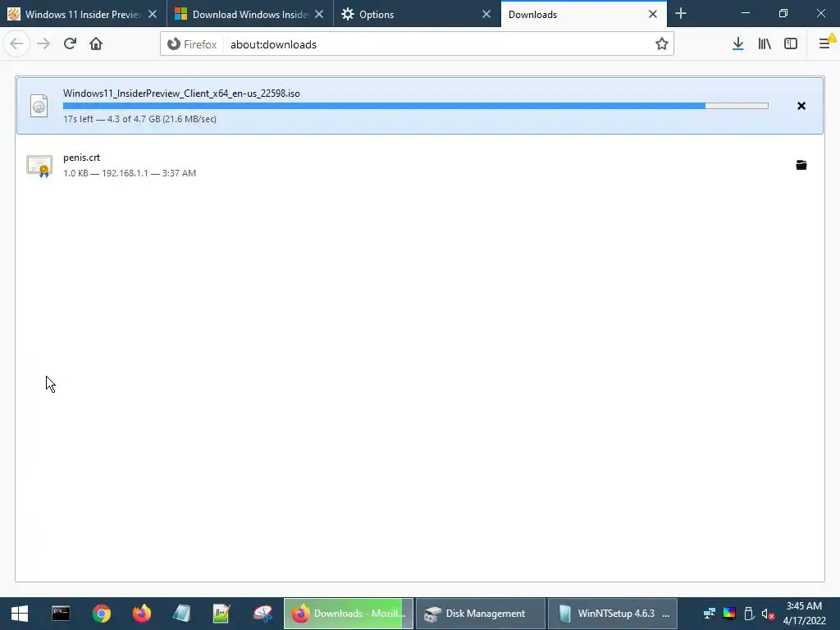Close the Options tab
The width and height of the screenshot is (840, 630).
tap(486, 14)
